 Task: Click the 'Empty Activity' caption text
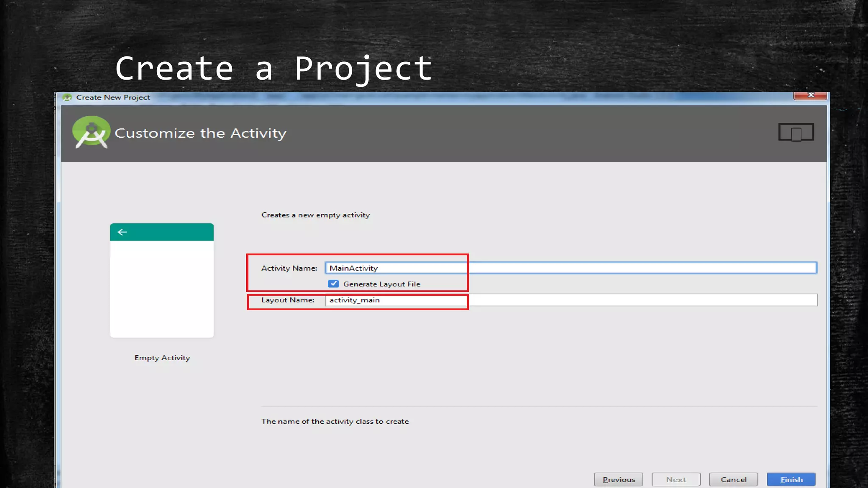[162, 358]
